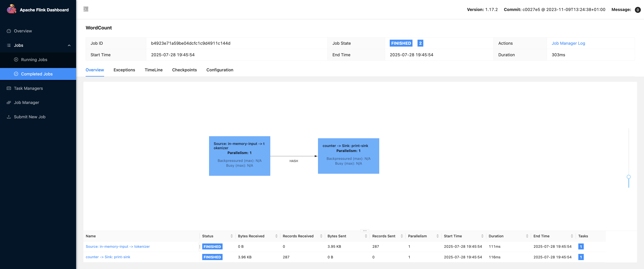Viewport: 644px width, 269px height.
Task: Open counter -> Sink: print-sink link
Action: (x=108, y=257)
